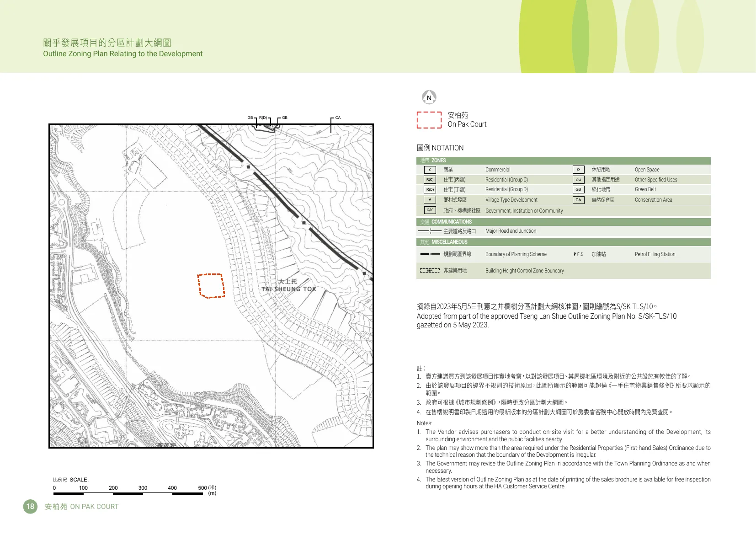Click the "OU" Other Specified Uses symbol

(578, 180)
